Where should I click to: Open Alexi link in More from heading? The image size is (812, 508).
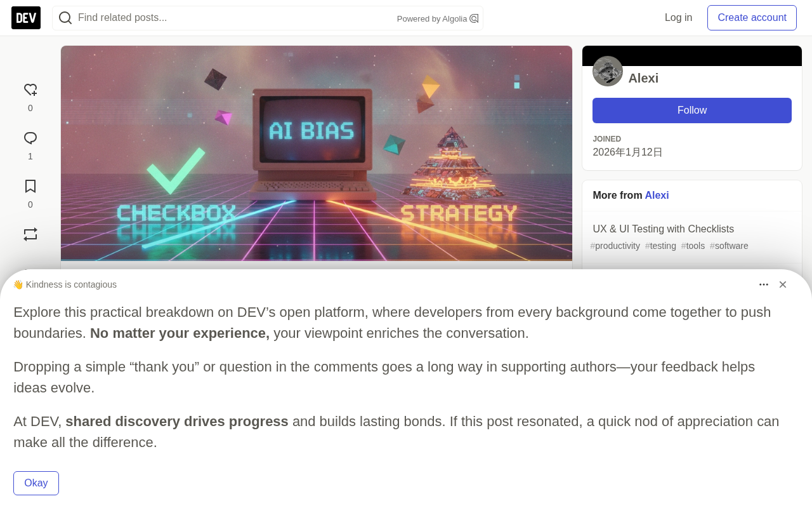pyautogui.click(x=657, y=196)
